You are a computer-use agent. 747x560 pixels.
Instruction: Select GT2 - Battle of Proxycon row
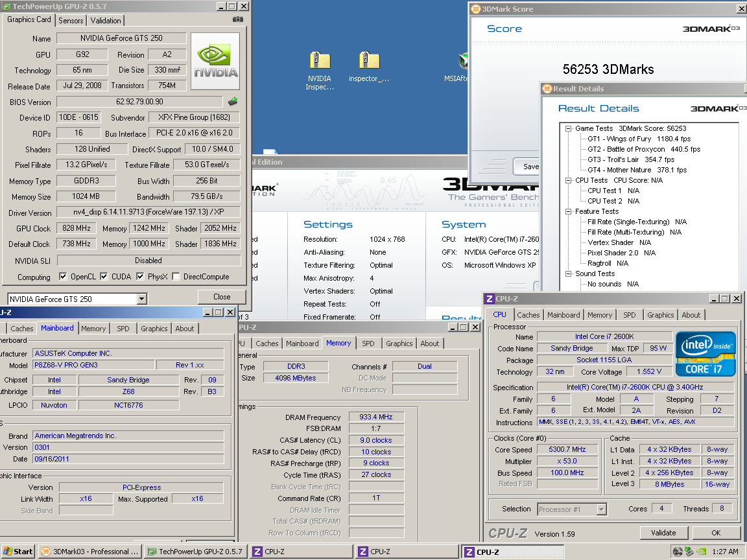tap(644, 150)
